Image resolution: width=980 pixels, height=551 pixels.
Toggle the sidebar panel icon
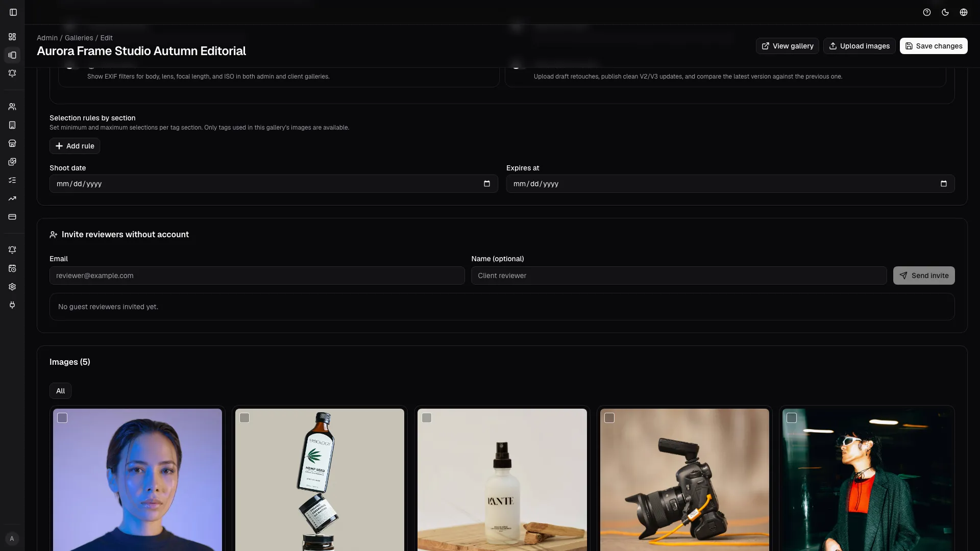click(x=13, y=12)
